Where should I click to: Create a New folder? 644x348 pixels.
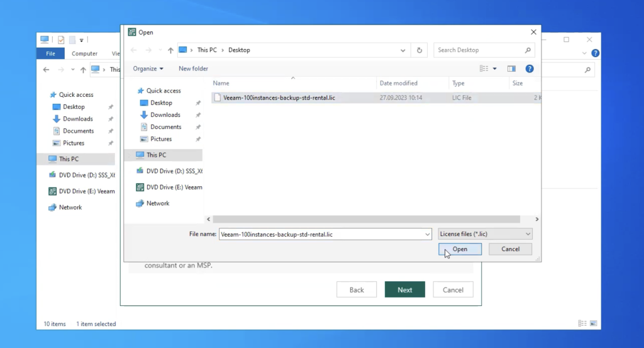(193, 69)
